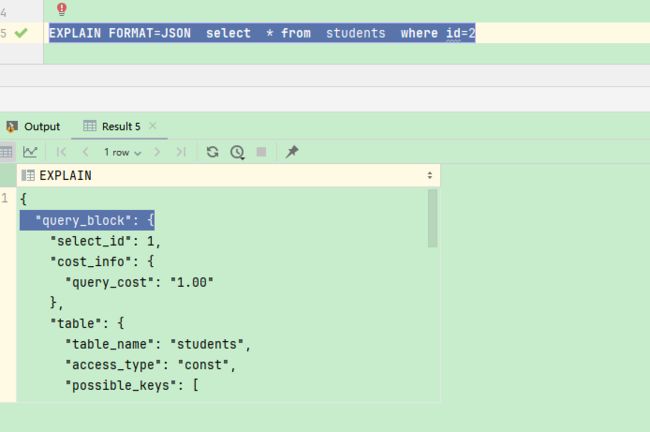The image size is (650, 432).
Task: Click the id=2 condition in the query
Action: (461, 33)
